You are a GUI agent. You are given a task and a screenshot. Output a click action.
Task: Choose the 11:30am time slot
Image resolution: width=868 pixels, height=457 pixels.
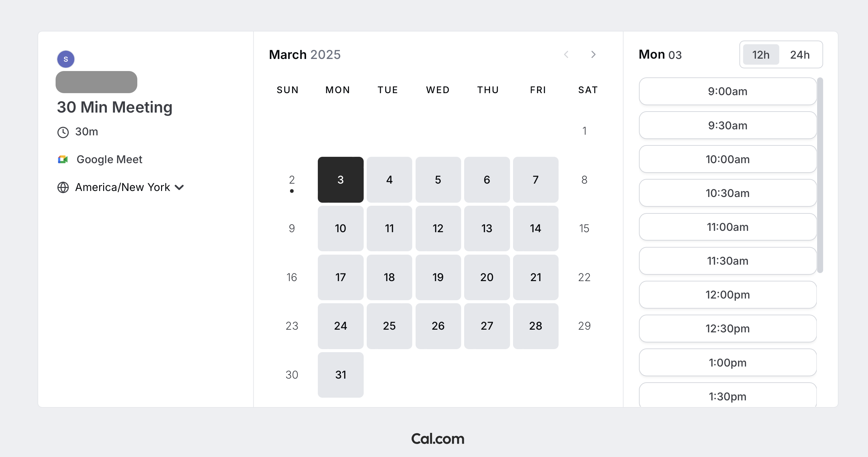(727, 261)
